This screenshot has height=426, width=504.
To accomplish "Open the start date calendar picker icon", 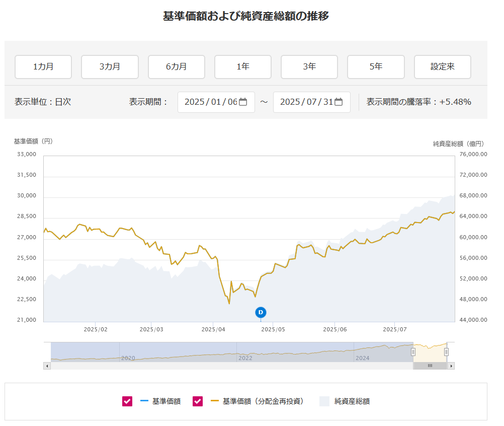I will [243, 102].
